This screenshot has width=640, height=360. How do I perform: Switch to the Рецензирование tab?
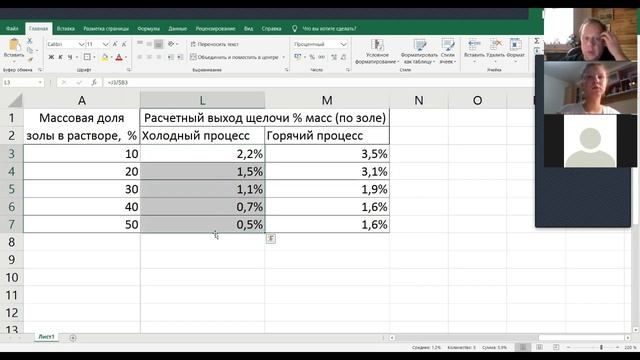pos(216,29)
